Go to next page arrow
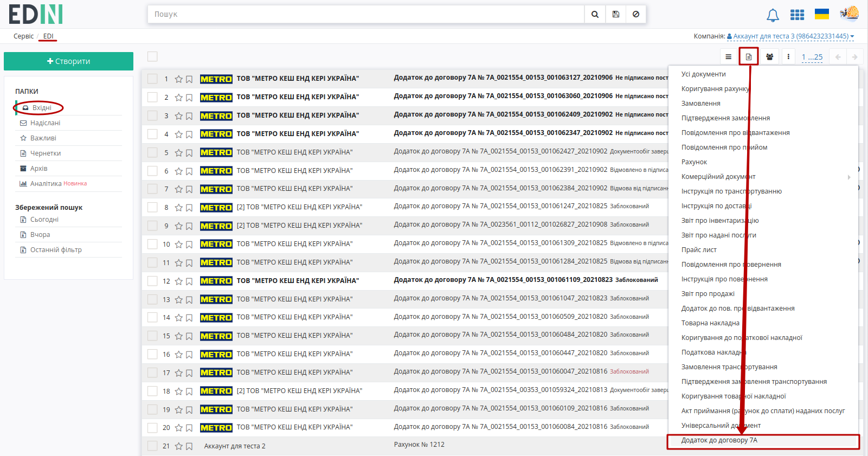The width and height of the screenshot is (868, 456). tap(854, 57)
